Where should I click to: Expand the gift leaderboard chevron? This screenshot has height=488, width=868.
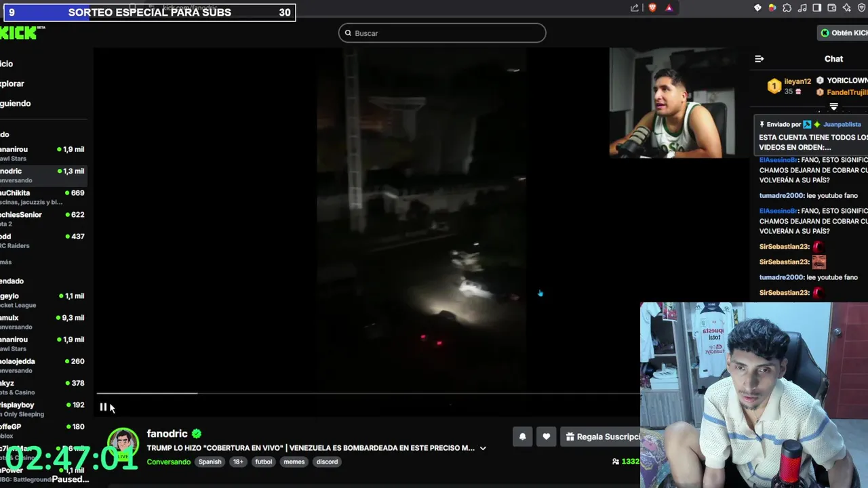[x=834, y=107]
